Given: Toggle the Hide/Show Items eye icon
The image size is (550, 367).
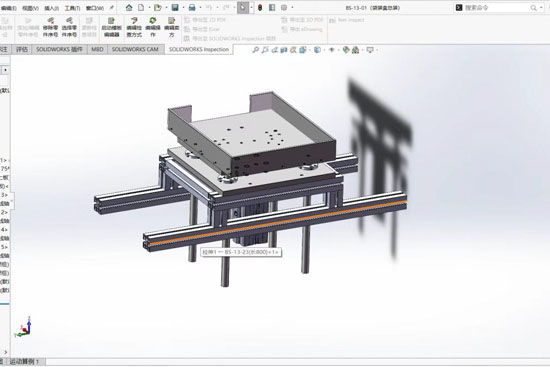Looking at the screenshot, I should click(x=331, y=50).
